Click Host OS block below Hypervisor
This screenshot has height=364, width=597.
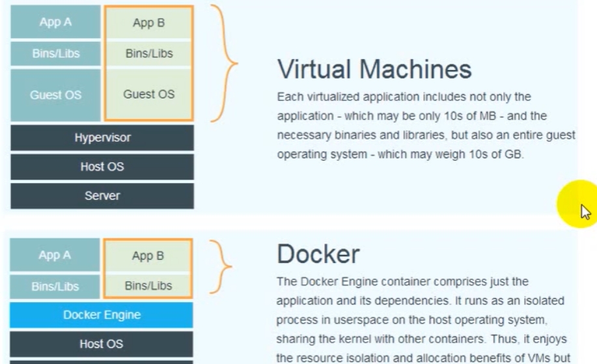tap(102, 167)
